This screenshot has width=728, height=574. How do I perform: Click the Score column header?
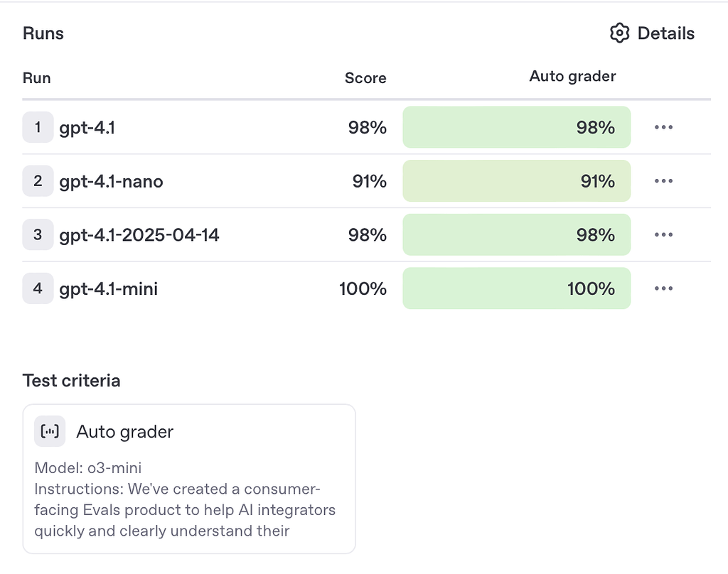[365, 78]
